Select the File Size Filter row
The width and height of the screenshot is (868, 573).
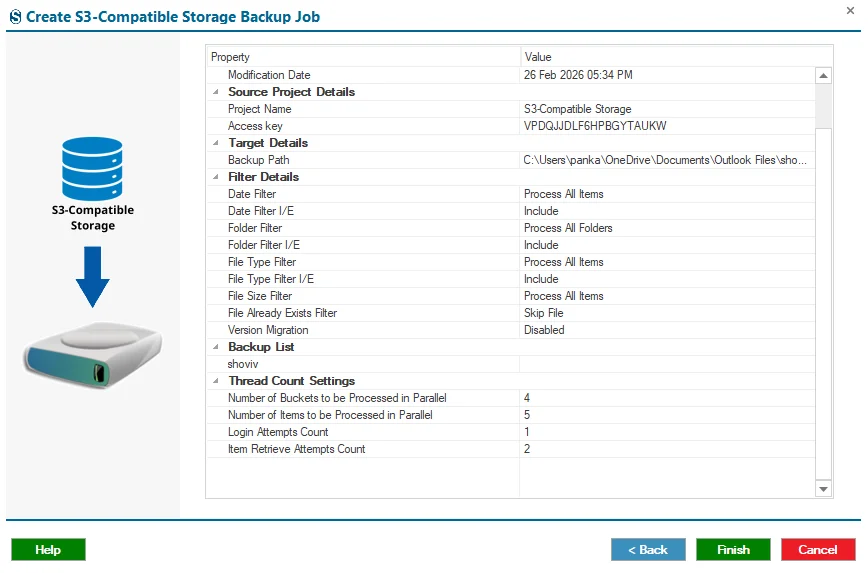coord(511,296)
